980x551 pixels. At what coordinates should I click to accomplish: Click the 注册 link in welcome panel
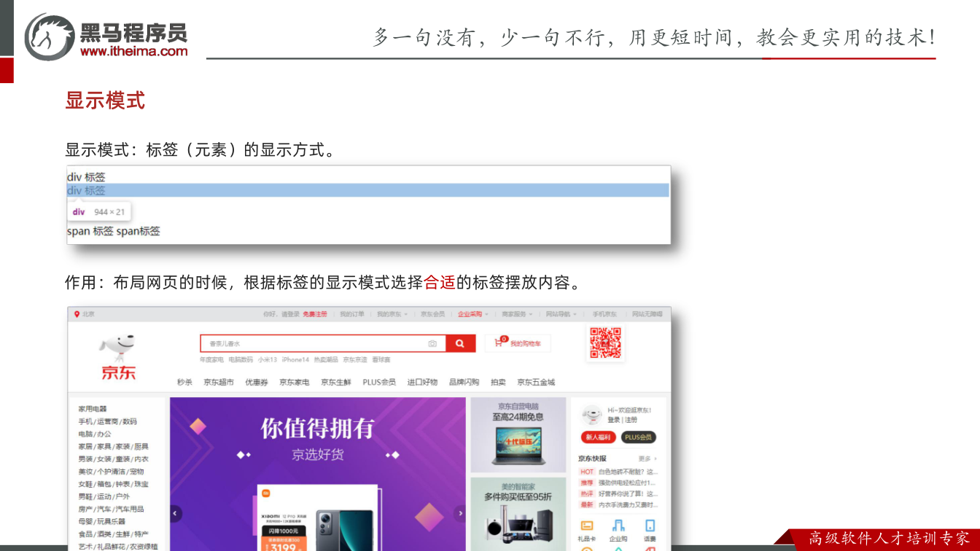(631, 420)
